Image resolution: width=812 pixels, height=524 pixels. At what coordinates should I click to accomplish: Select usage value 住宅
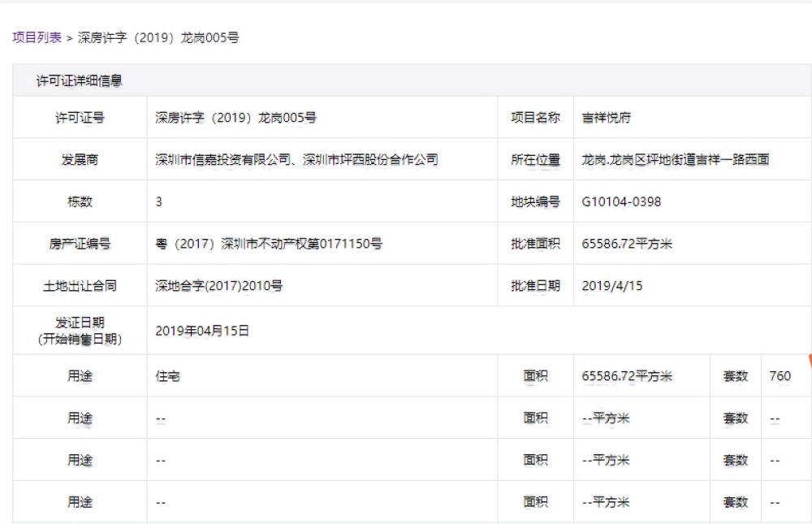167,376
